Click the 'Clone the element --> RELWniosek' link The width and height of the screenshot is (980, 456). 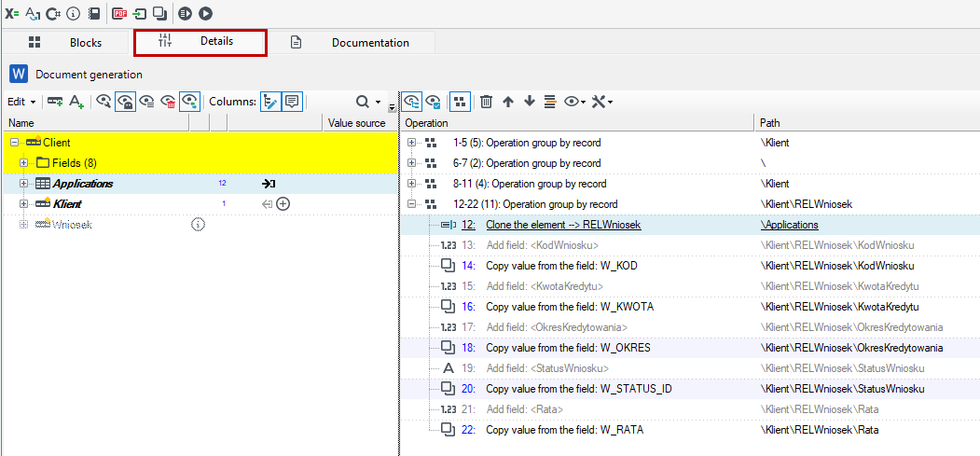pyautogui.click(x=563, y=224)
